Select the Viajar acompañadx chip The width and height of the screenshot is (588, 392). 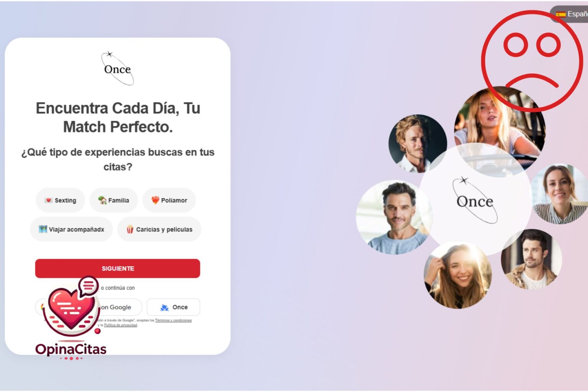[x=72, y=229]
